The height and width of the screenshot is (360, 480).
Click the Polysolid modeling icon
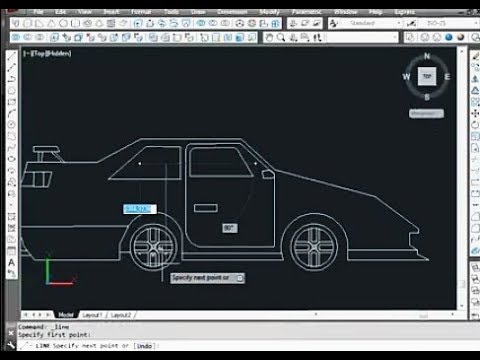16,24
